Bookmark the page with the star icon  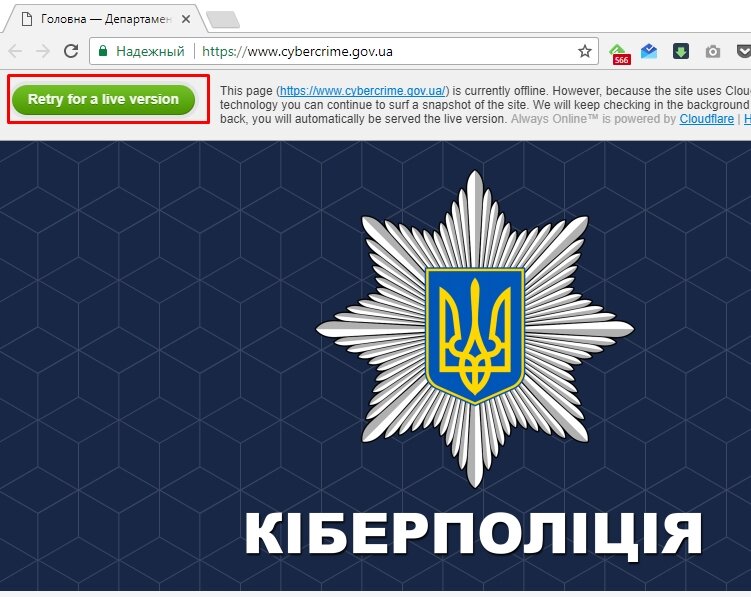(x=584, y=51)
